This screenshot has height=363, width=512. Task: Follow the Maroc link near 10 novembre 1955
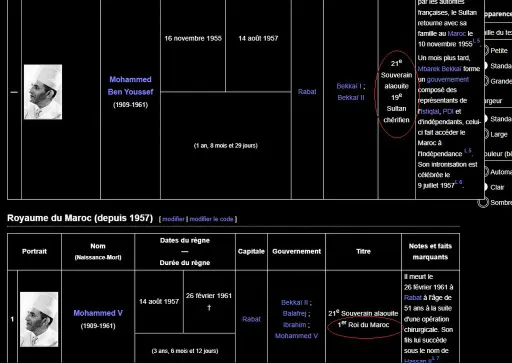457,34
